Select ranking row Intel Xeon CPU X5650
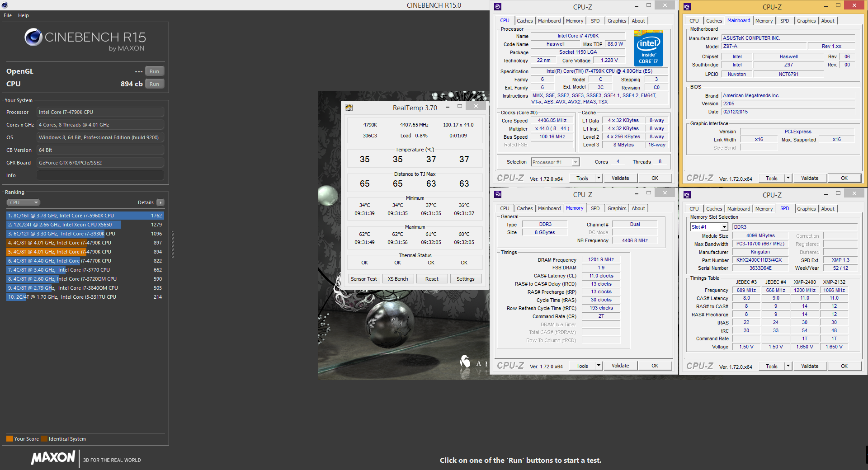 (85, 225)
